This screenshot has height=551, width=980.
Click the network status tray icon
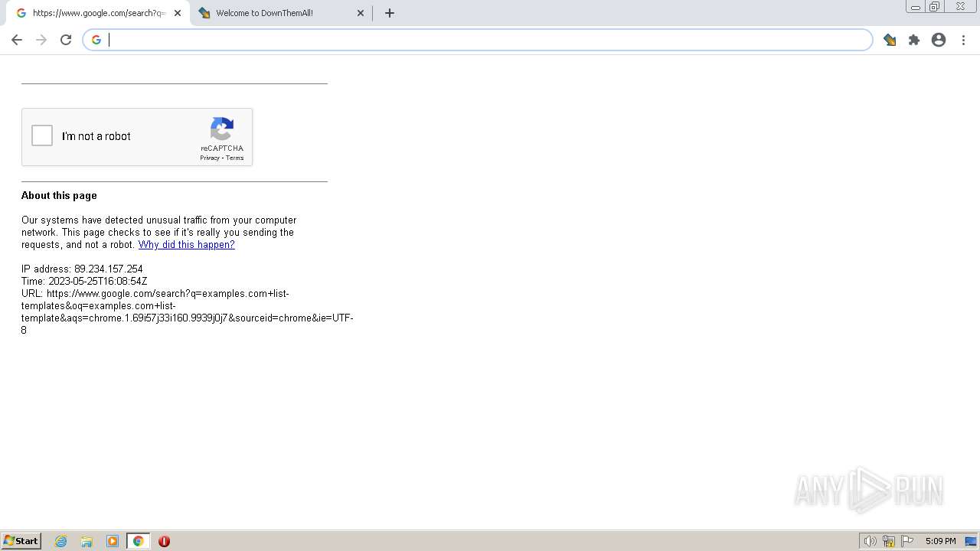889,541
